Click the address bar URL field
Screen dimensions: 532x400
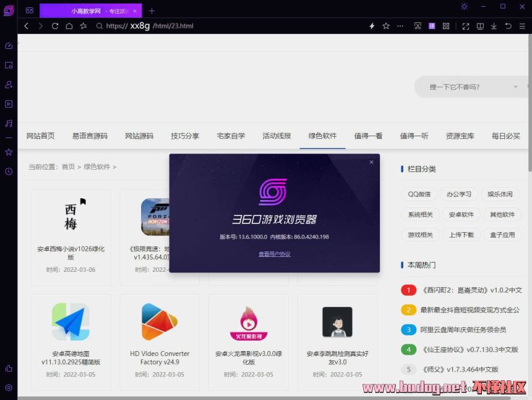click(230, 26)
